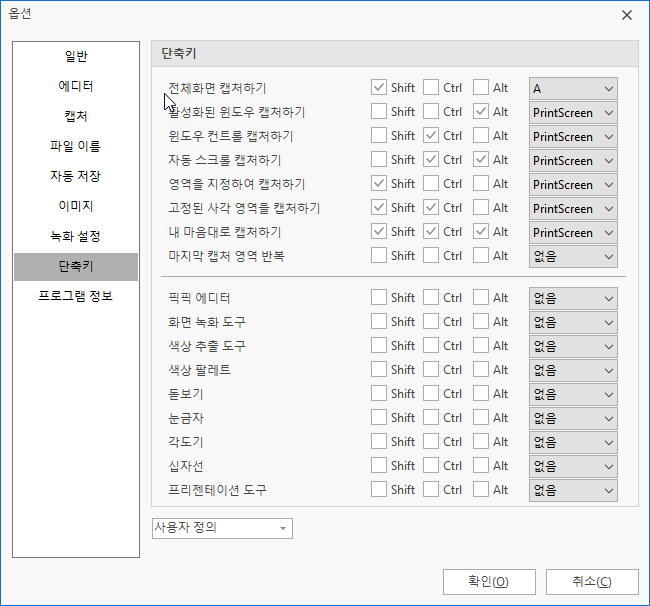
Task: Uncheck Ctrl for 내 마음대로 캡처하기
Action: coord(431,232)
